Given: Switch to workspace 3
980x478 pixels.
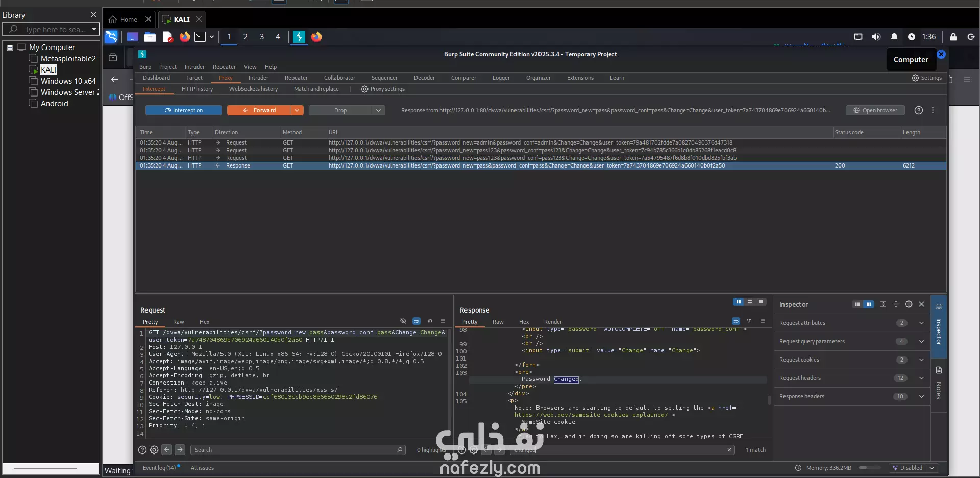Looking at the screenshot, I should 262,37.
